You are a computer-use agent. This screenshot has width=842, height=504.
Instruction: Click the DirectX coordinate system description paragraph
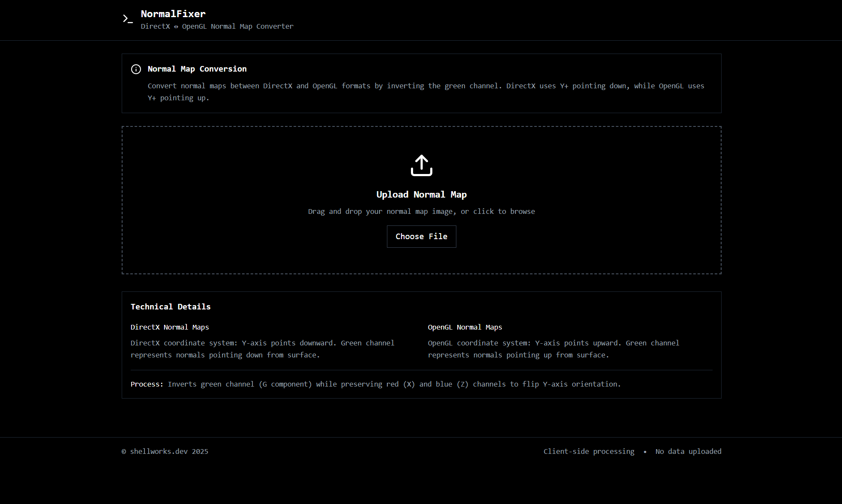(262, 349)
